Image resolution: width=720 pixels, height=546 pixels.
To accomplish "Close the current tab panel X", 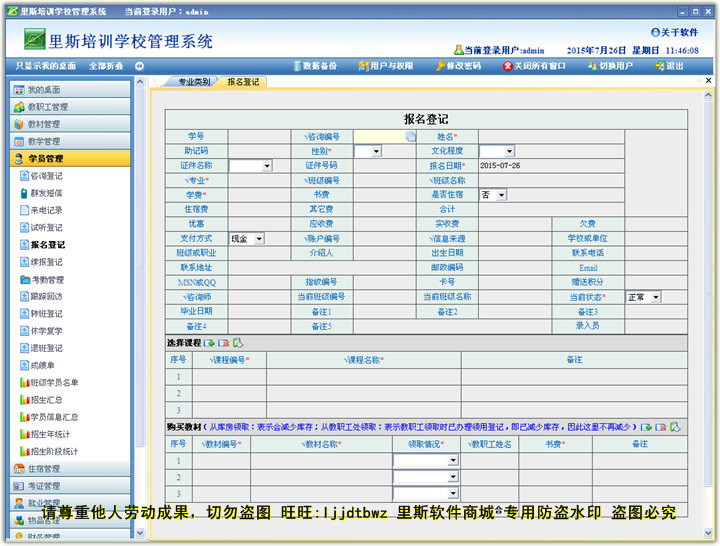I will 709,80.
